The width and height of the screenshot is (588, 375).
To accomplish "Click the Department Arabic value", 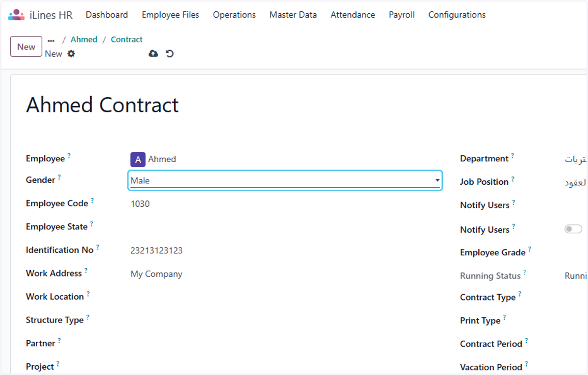I will [576, 159].
